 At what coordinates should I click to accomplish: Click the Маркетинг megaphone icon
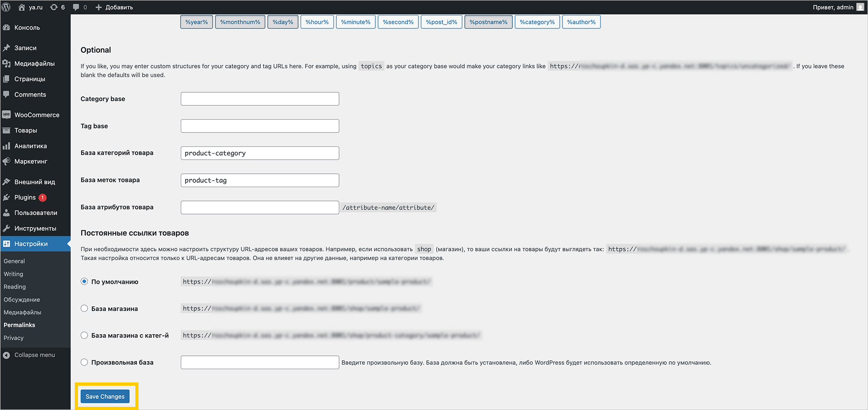6,161
